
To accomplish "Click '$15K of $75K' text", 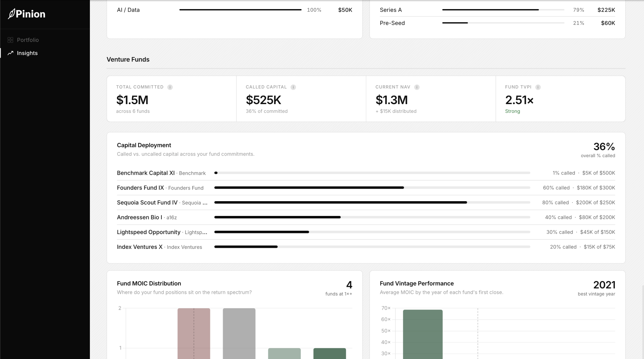I will tap(599, 247).
